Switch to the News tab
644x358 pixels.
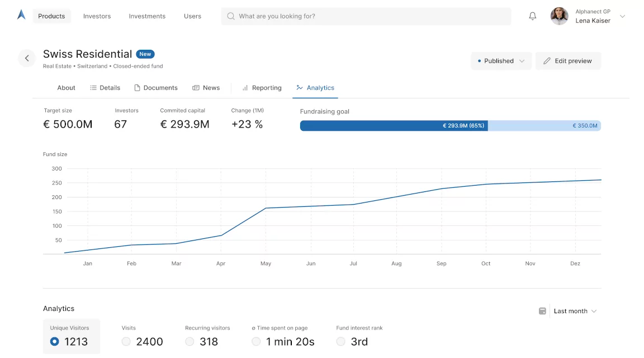(206, 88)
